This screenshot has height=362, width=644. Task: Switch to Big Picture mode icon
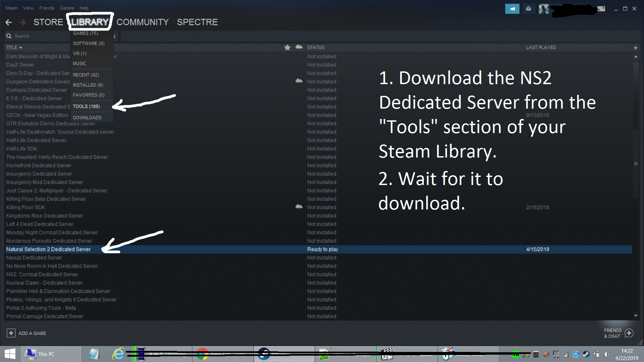[601, 9]
